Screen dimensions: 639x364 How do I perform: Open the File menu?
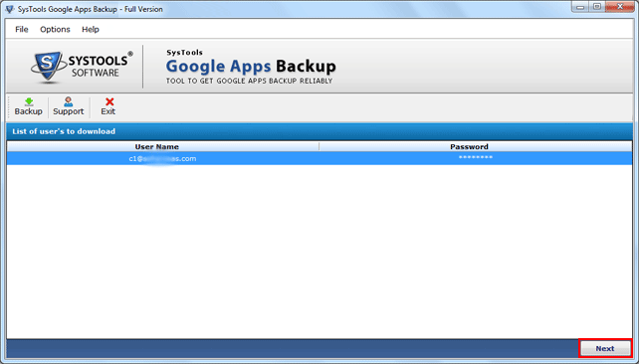(x=21, y=29)
